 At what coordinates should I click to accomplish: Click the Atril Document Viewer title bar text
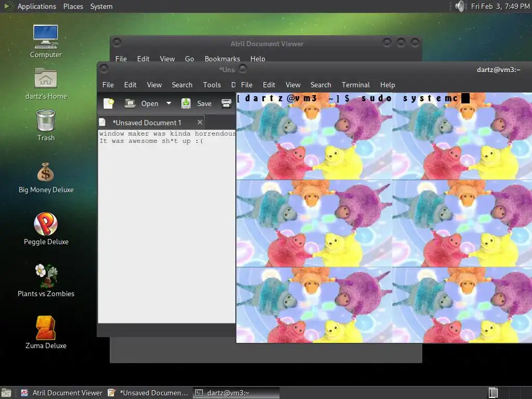[267, 44]
